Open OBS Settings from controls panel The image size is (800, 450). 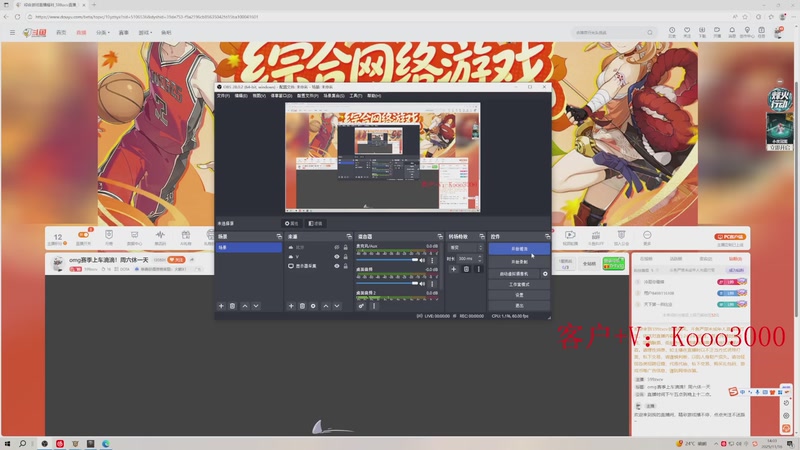(x=519, y=295)
